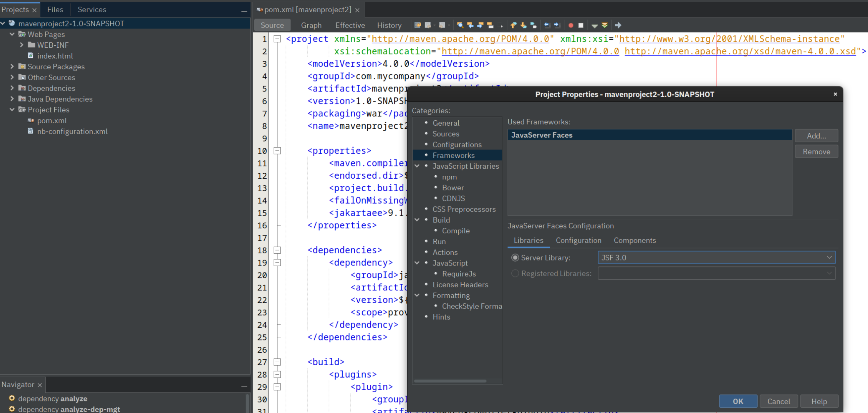Image resolution: width=868 pixels, height=413 pixels.
Task: Click the Stop Macro Recording square icon
Action: click(x=581, y=25)
